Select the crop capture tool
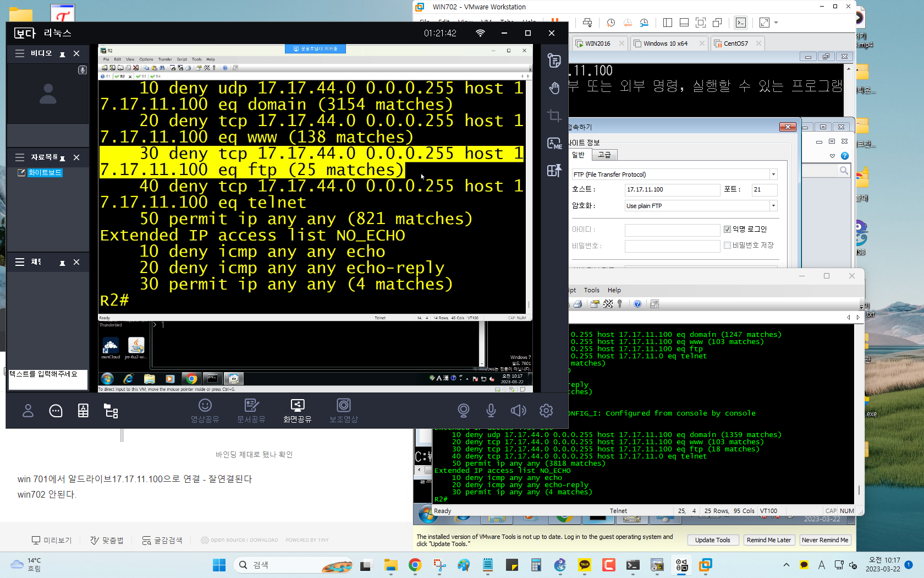Viewport: 924px width, 578px height. tap(554, 116)
